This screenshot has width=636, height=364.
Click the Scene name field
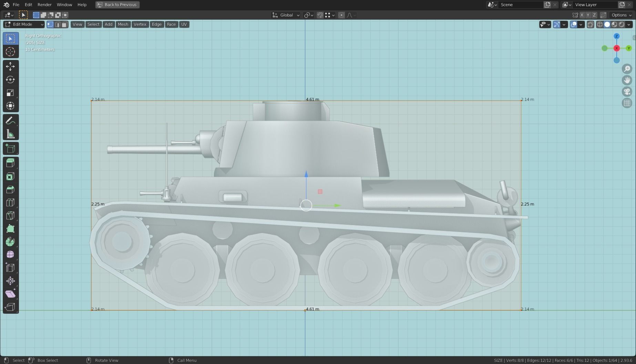(520, 4)
